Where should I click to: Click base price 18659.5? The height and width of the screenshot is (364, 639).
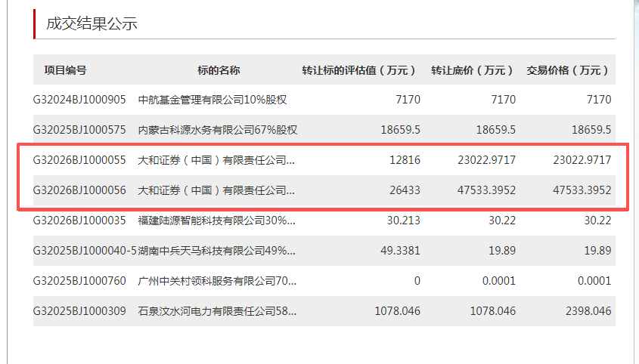[496, 130]
